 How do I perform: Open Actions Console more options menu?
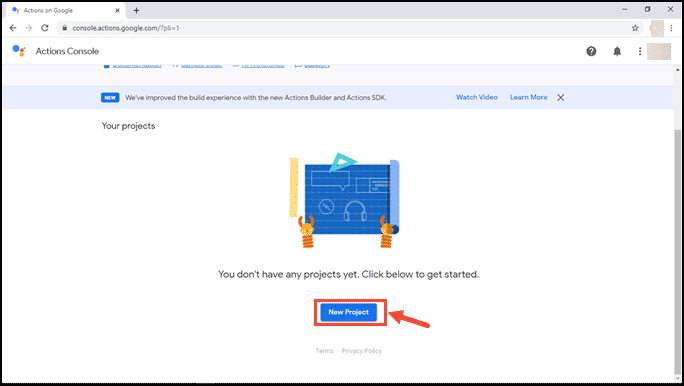[640, 51]
